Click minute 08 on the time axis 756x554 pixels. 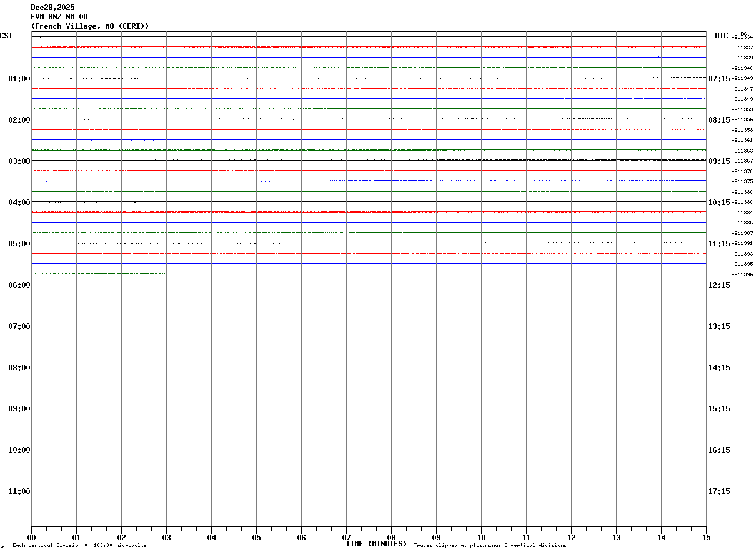point(391,538)
